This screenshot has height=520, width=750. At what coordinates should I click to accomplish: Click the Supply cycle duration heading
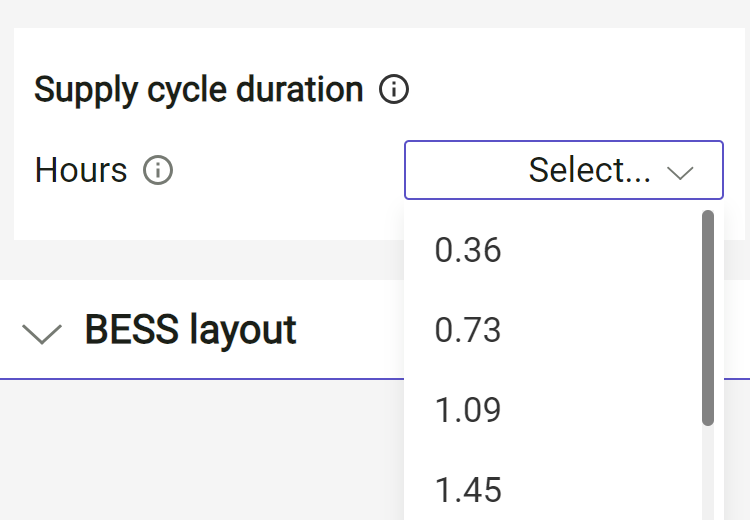(x=198, y=90)
